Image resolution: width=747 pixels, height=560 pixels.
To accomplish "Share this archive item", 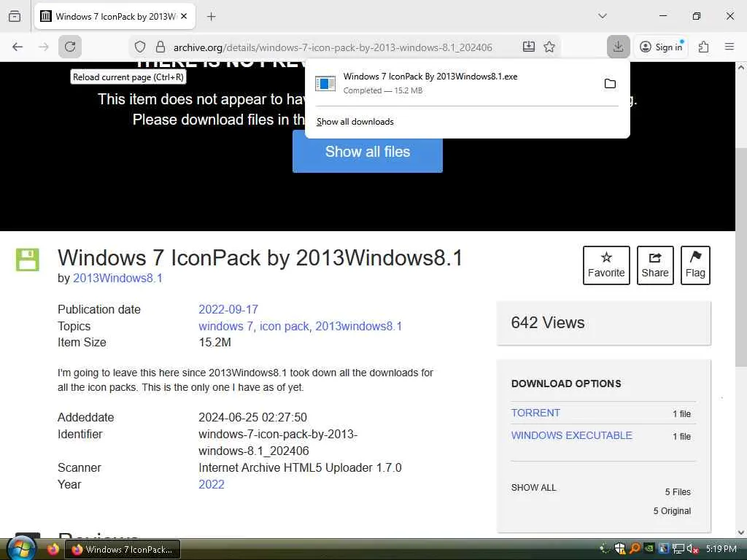I will [655, 265].
